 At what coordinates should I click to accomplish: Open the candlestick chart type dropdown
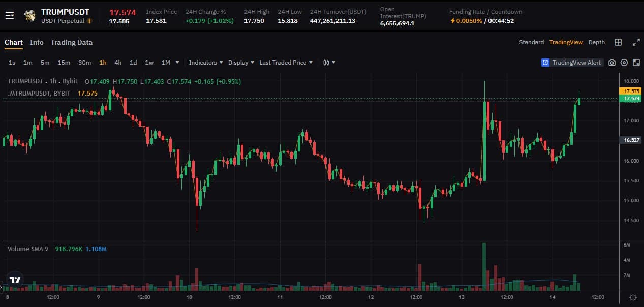329,63
